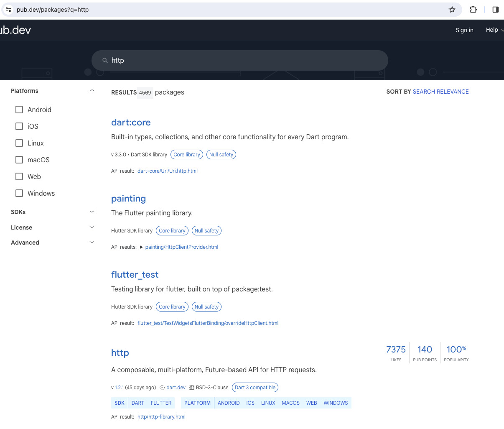The image size is (504, 429).
Task: Focus the http search field
Action: click(240, 61)
